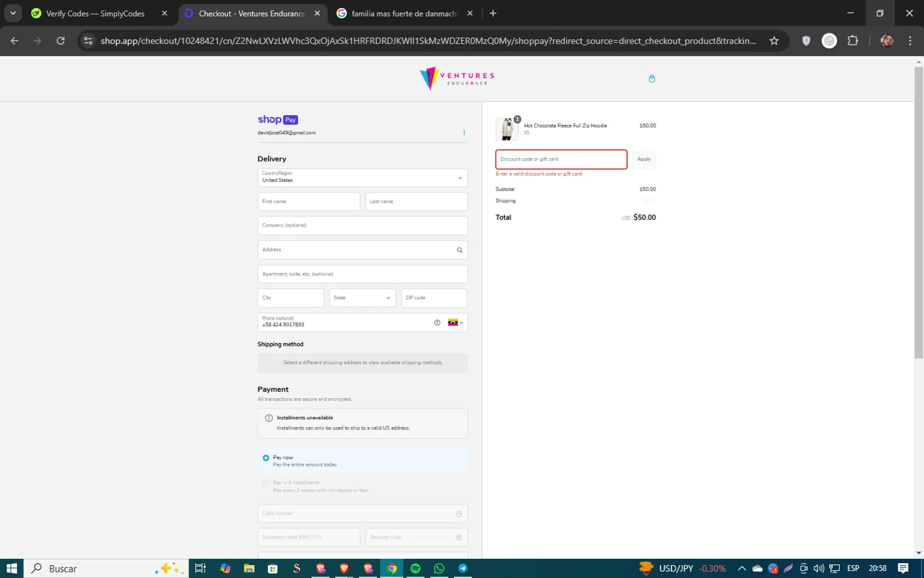
Task: Select the Pay now radio option
Action: click(266, 458)
